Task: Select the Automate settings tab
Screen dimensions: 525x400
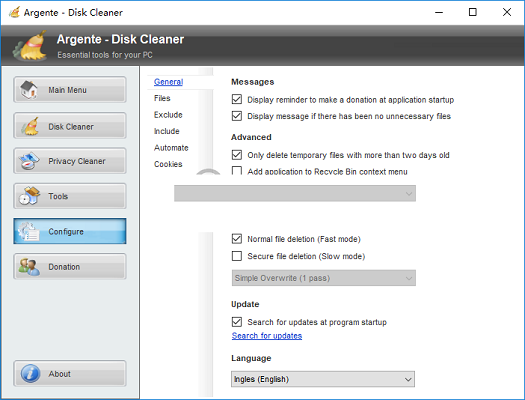Action: [171, 148]
